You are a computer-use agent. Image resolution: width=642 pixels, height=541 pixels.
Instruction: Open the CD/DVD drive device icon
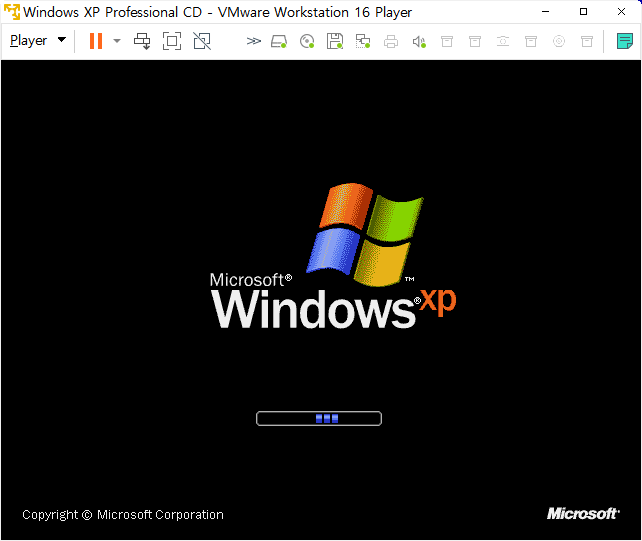click(x=307, y=41)
